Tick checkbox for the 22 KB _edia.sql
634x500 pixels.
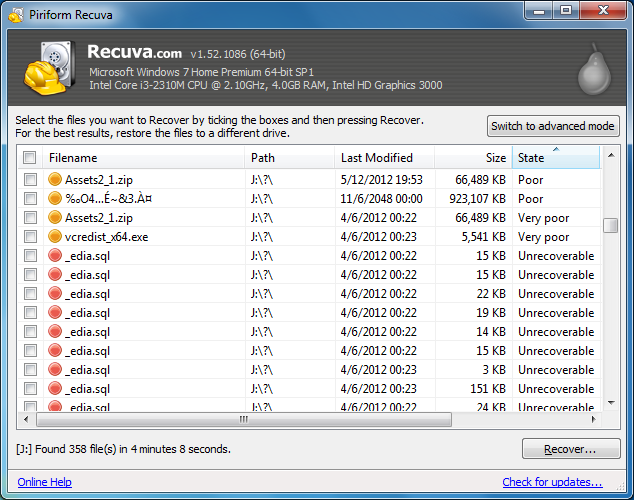pyautogui.click(x=30, y=293)
